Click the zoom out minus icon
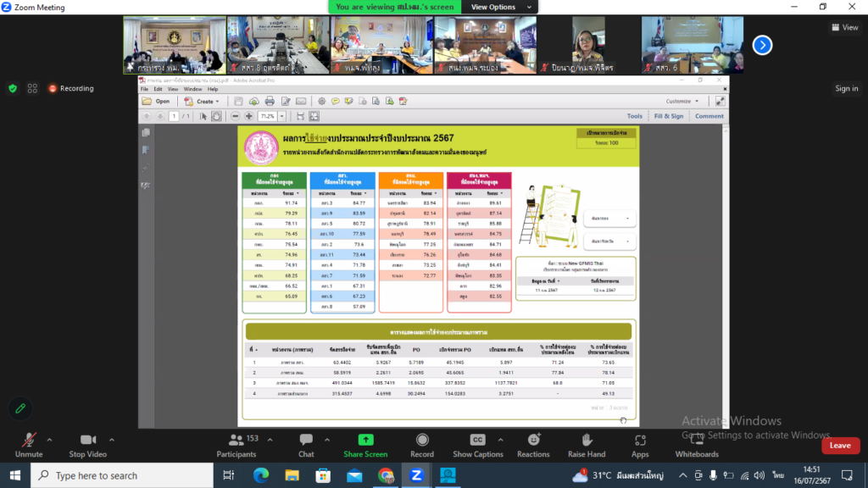Viewport: 868px width, 488px height. (x=236, y=116)
